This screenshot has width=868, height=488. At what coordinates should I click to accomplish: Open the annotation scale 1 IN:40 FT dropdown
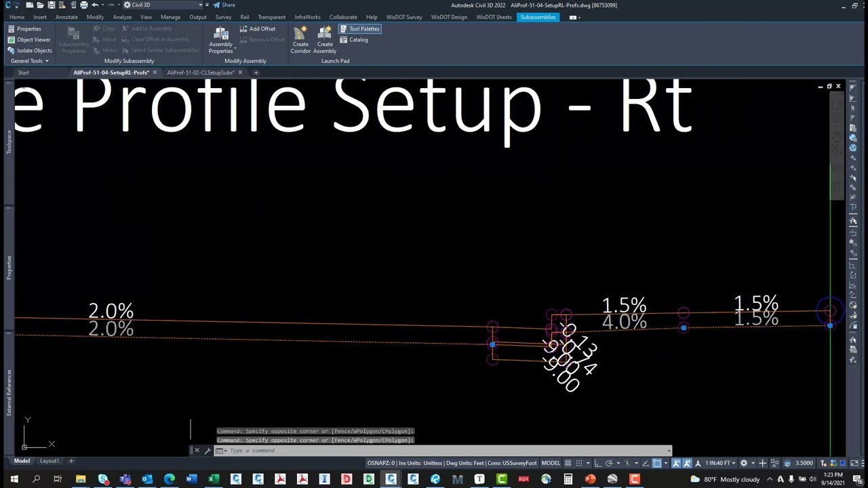point(720,463)
